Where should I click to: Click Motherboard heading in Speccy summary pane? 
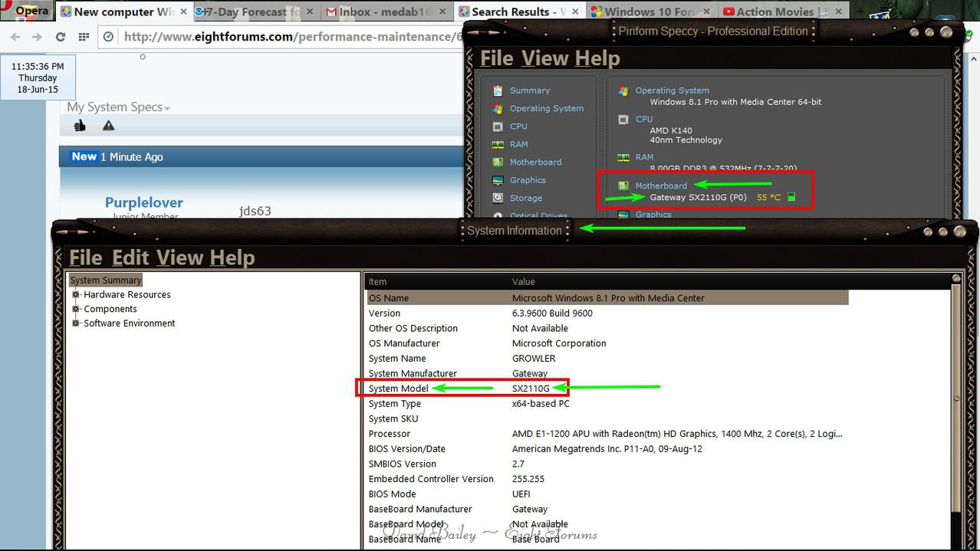coord(661,185)
